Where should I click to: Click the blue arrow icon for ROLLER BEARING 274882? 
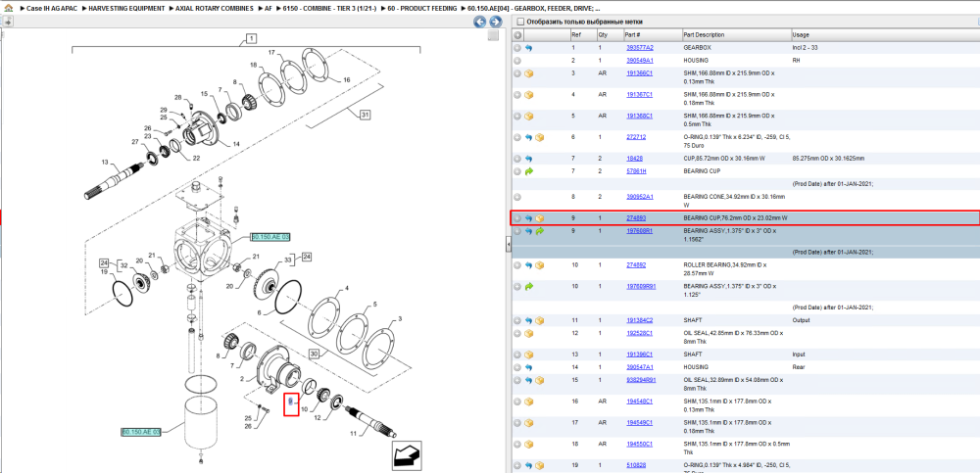529,265
